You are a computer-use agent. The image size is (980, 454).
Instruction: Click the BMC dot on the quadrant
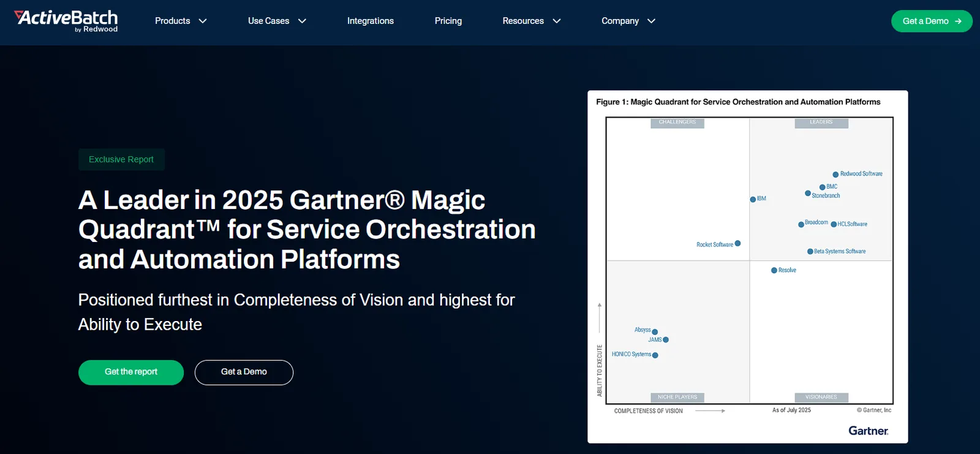coord(823,187)
